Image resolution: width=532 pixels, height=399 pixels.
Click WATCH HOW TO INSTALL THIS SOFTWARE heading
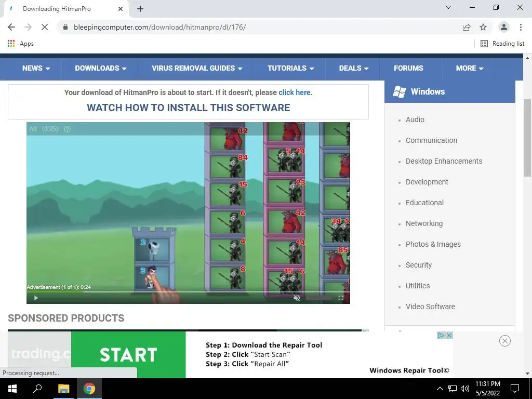188,108
